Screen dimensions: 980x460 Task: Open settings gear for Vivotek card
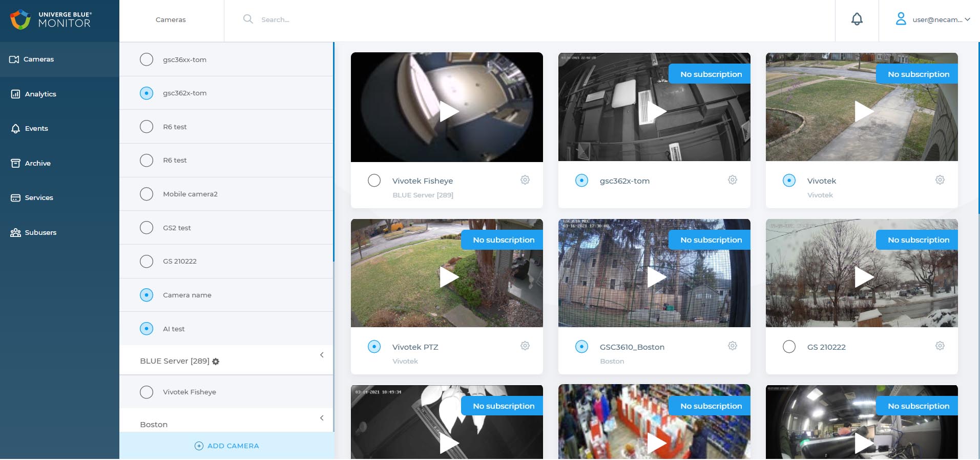940,180
